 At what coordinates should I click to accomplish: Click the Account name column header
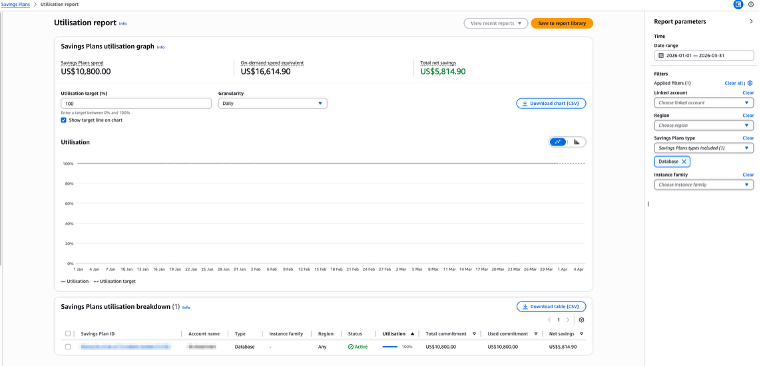click(x=204, y=334)
